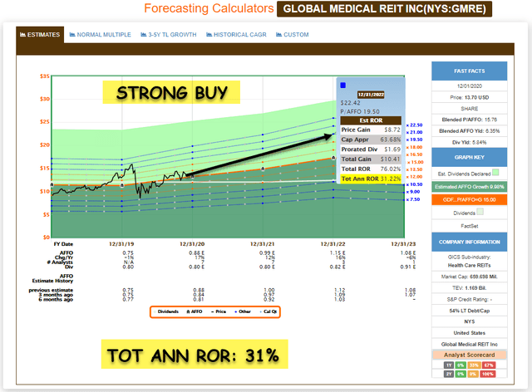This screenshot has height=392, width=532.
Task: Switch to the NORMAL MULTIPLE tab
Action: coord(101,35)
